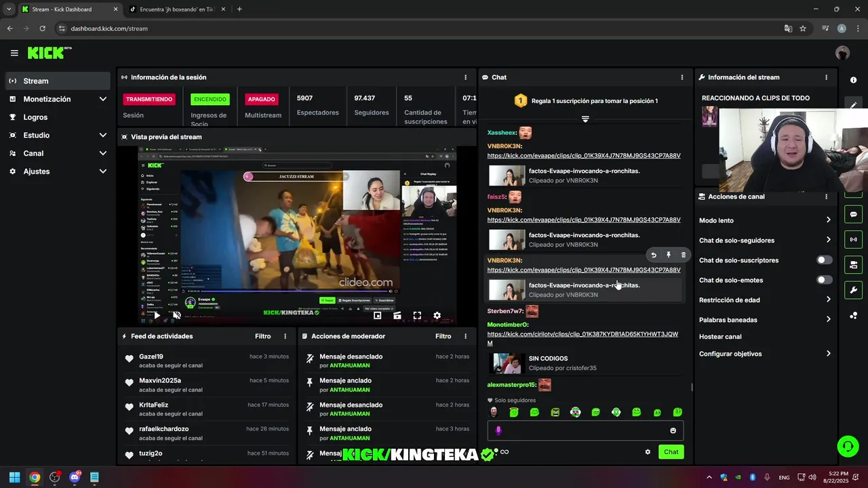Open stream preview settings gear
This screenshot has width=868, height=488.
[437, 315]
